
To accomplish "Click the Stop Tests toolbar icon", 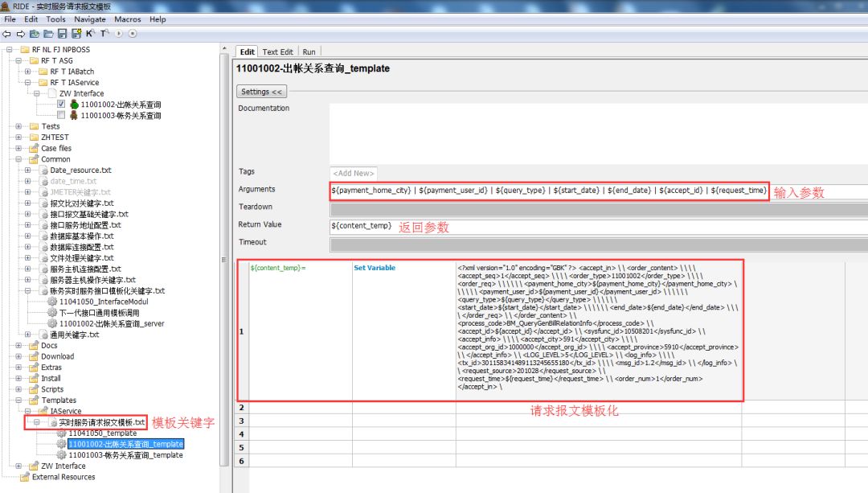I will (x=133, y=34).
